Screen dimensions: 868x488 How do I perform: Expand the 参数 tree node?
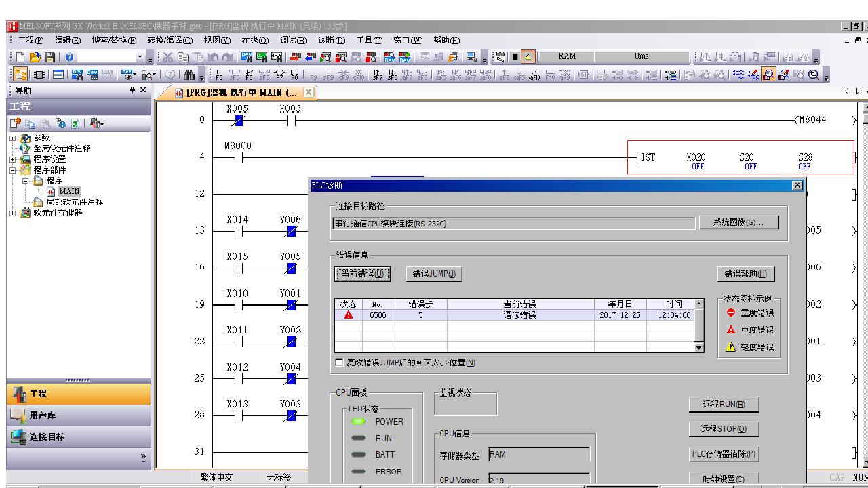[12, 138]
